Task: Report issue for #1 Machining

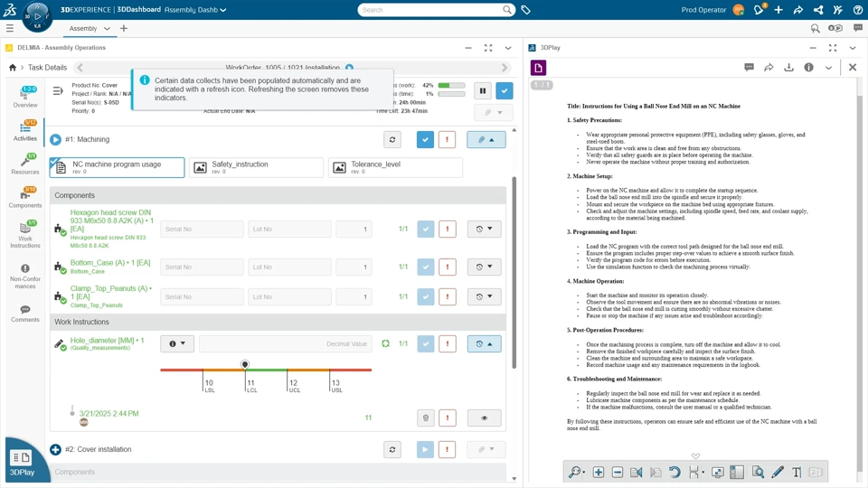Action: [447, 139]
